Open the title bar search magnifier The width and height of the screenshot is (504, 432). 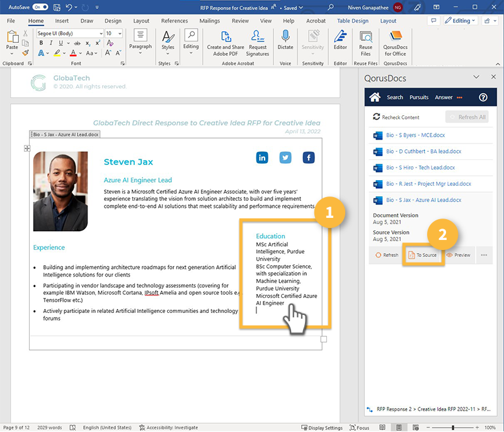330,7
